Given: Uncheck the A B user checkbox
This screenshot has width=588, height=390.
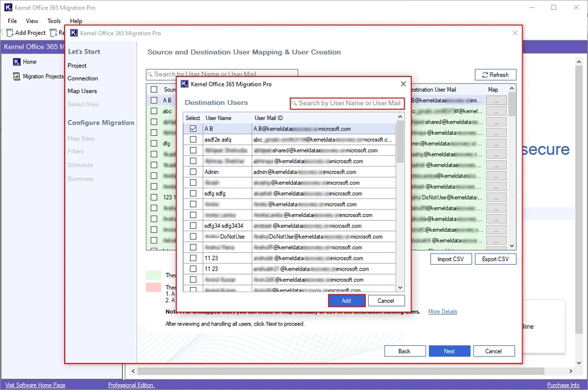Looking at the screenshot, I should tap(193, 129).
